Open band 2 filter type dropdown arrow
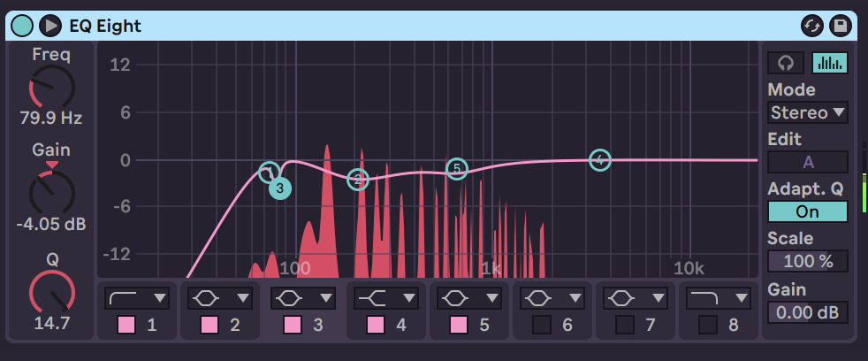Image resolution: width=868 pixels, height=361 pixels. coord(243,298)
